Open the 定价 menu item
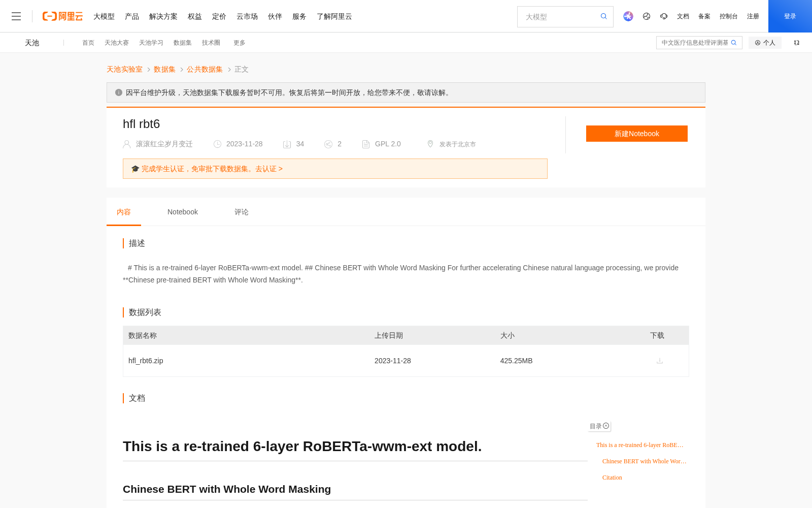The height and width of the screenshot is (508, 812). [219, 16]
